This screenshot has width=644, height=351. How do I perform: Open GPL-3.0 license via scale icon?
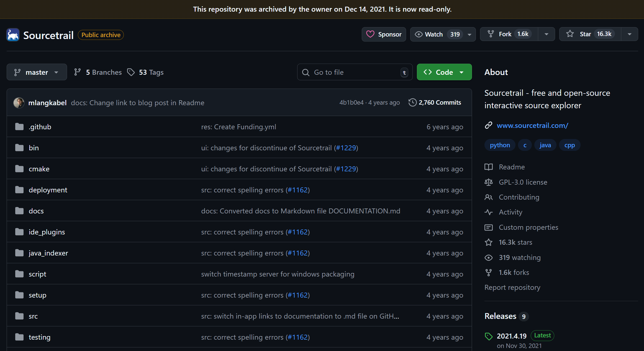point(489,182)
